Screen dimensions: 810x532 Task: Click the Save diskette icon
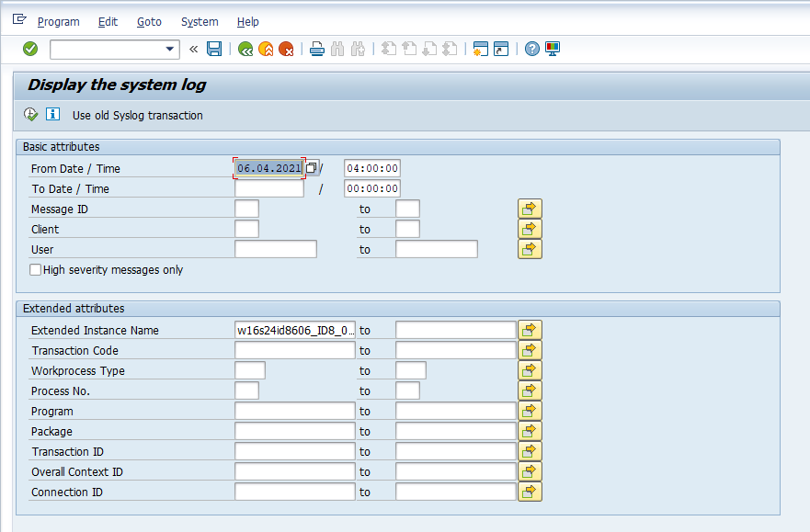coord(214,49)
